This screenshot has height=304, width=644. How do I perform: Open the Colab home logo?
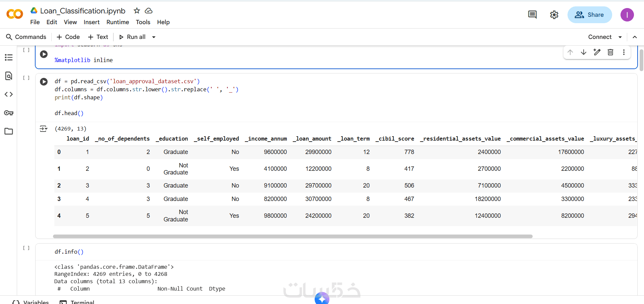point(15,14)
